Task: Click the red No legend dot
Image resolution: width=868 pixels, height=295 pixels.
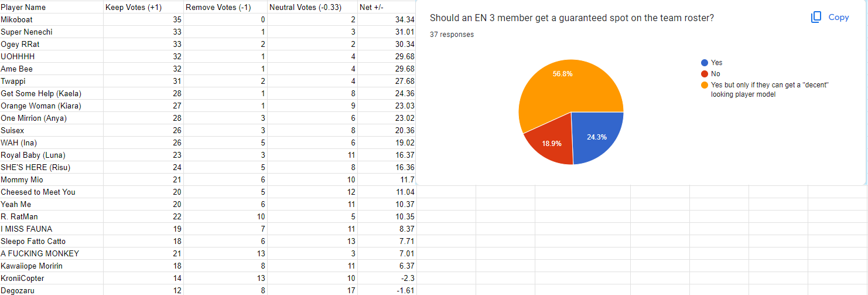Action: click(x=705, y=74)
